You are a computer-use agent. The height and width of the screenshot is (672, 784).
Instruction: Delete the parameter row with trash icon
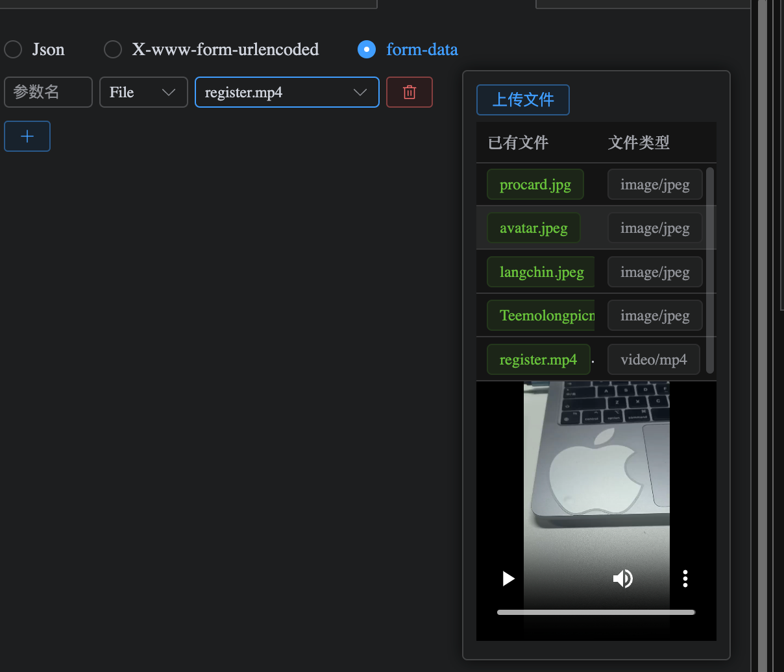click(410, 92)
